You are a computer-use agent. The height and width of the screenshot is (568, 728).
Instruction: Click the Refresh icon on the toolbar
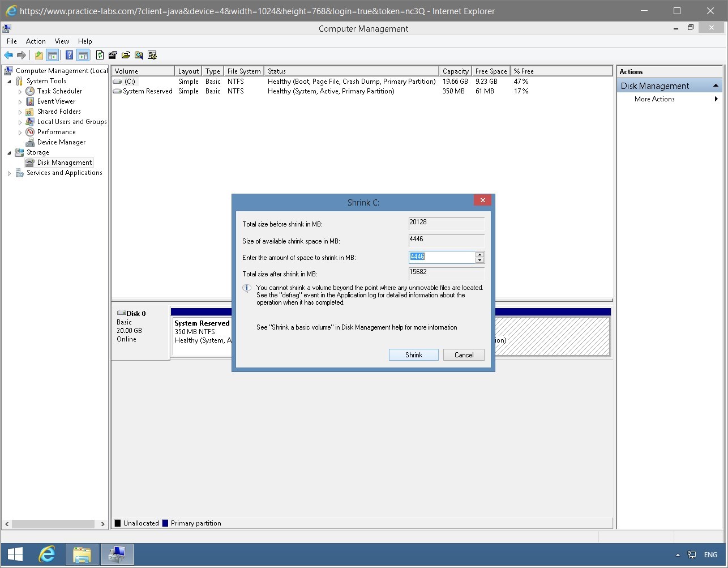pyautogui.click(x=100, y=55)
